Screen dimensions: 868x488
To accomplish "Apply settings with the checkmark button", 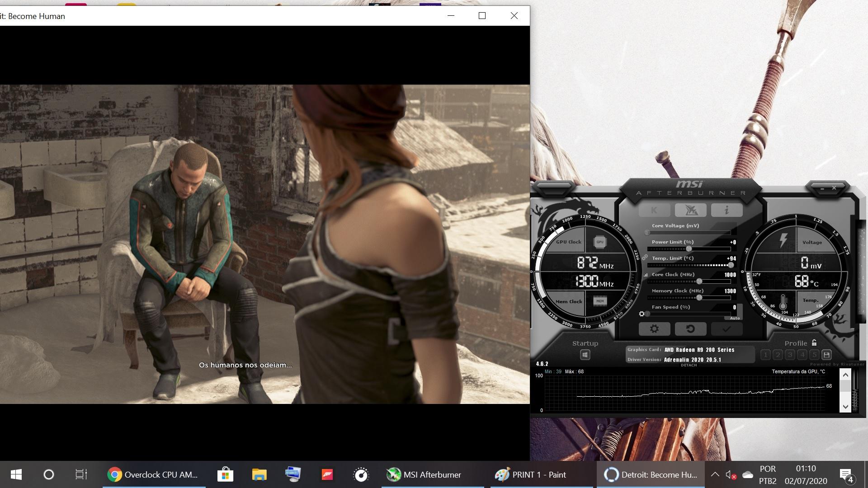I will 726,329.
